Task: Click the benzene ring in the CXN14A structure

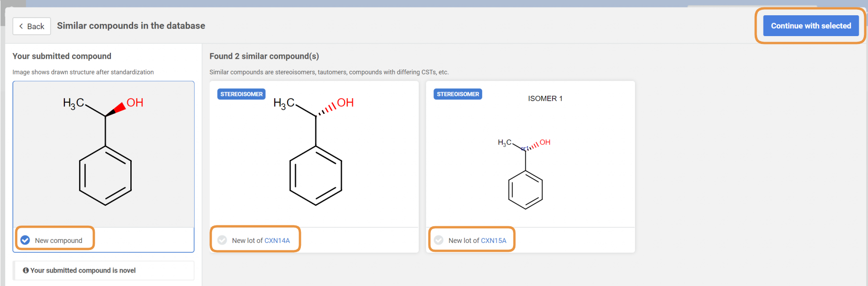Action: 316,176
